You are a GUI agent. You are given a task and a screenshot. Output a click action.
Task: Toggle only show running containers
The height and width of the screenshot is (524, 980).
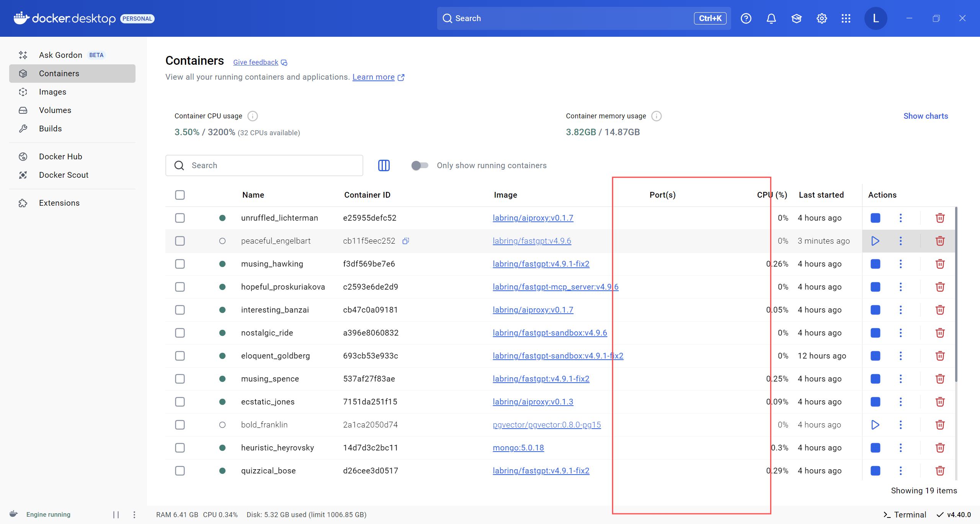click(x=420, y=165)
